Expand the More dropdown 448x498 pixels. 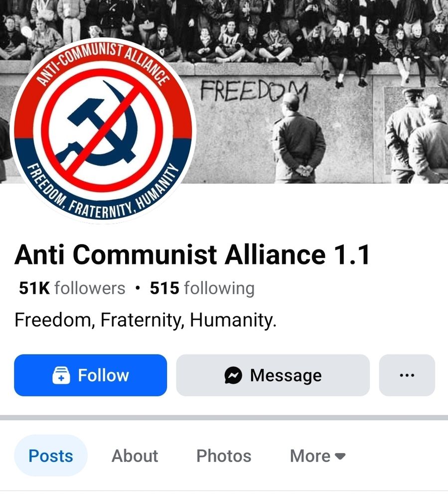coord(317,456)
